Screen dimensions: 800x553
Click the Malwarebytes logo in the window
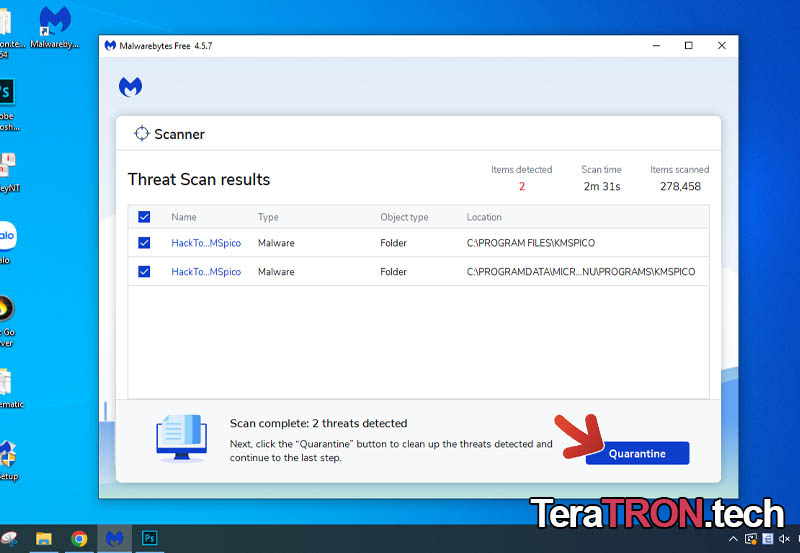pyautogui.click(x=131, y=87)
